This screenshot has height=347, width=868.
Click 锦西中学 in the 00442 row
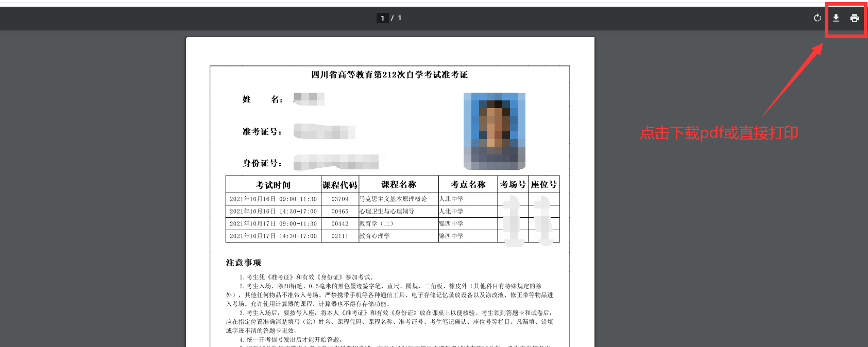tap(451, 223)
